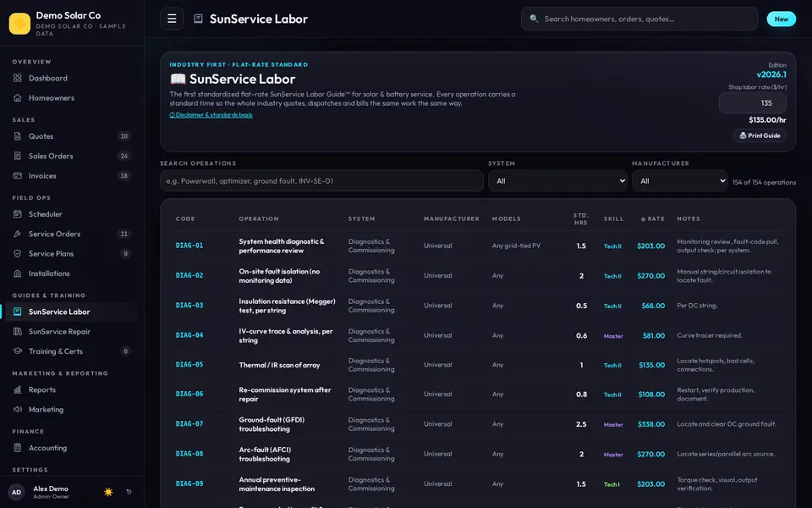Open the Quotes document icon
812x508 pixels.
18,136
